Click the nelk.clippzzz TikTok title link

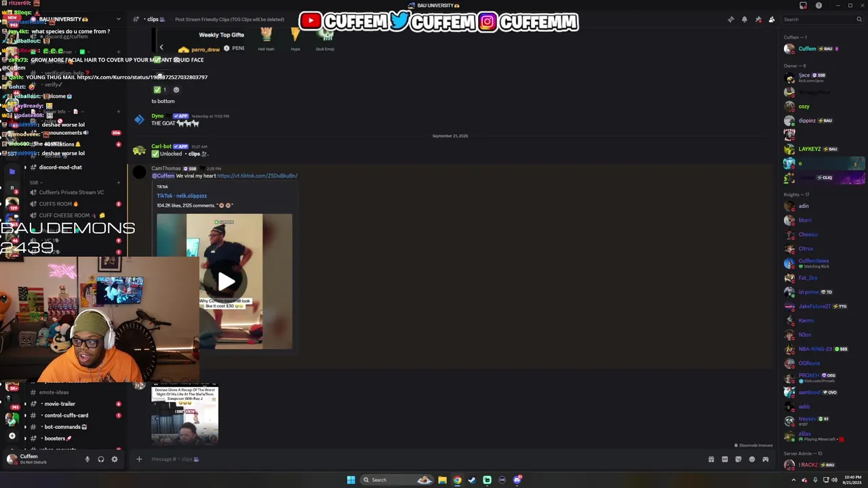coord(182,196)
